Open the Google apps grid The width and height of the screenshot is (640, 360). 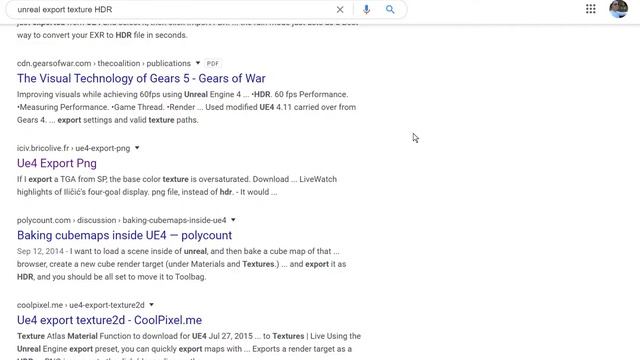(590, 9)
